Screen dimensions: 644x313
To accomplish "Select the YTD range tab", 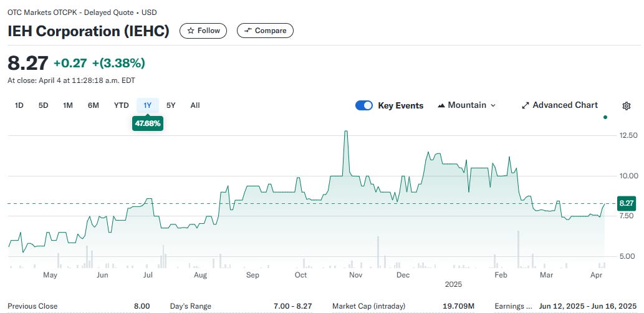I will pos(121,105).
